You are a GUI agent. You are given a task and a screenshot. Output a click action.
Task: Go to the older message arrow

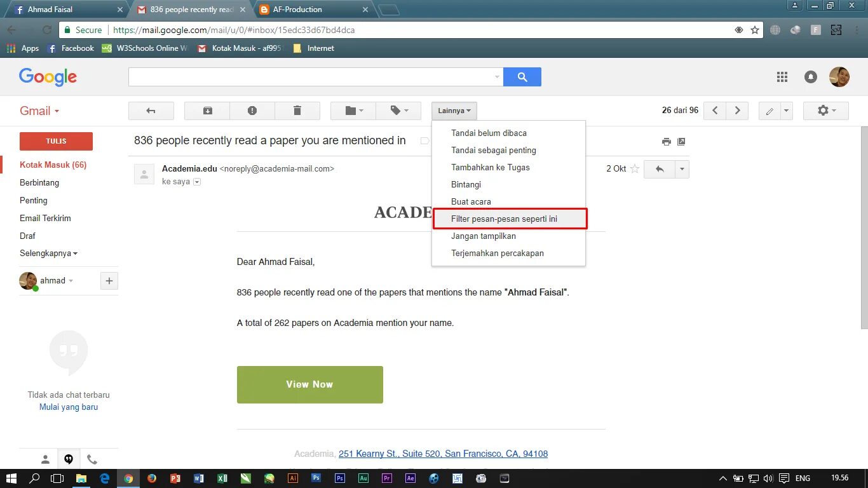[737, 111]
